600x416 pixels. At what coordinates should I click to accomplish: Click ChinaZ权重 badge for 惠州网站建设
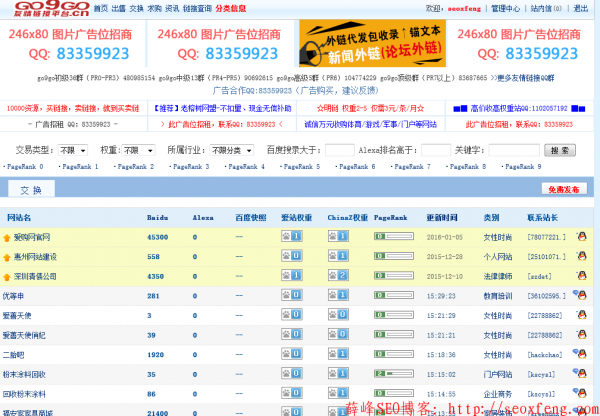(337, 256)
